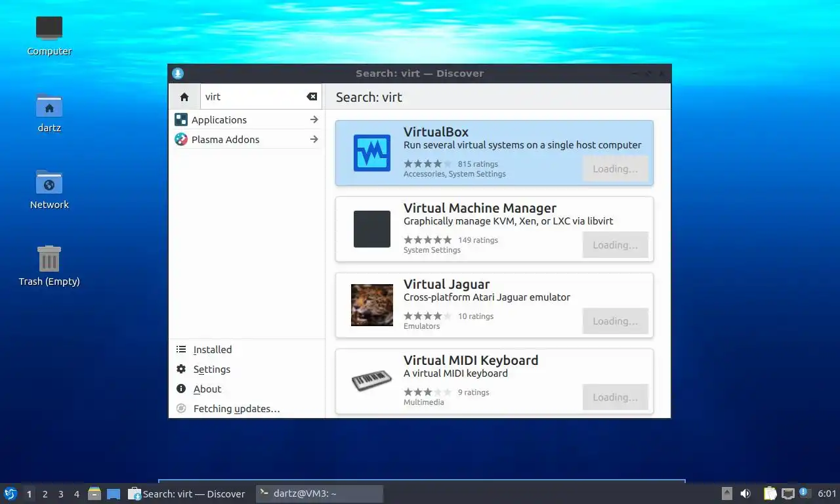Open Discover Settings page
This screenshot has height=504, width=840.
[247, 369]
